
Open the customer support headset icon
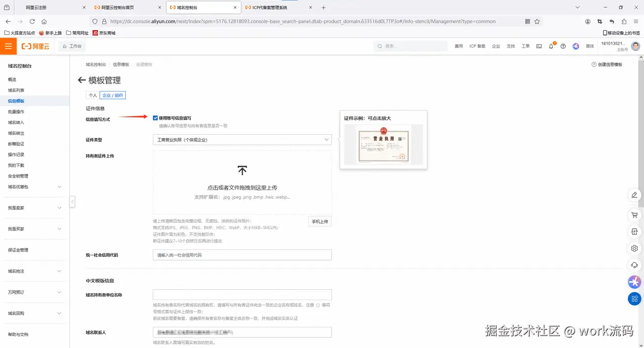click(634, 265)
